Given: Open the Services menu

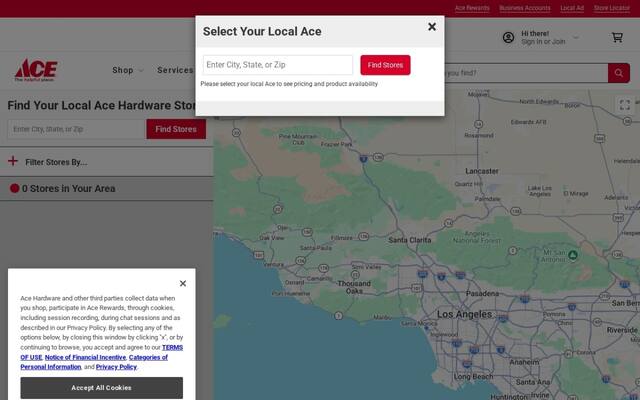Looking at the screenshot, I should [176, 70].
